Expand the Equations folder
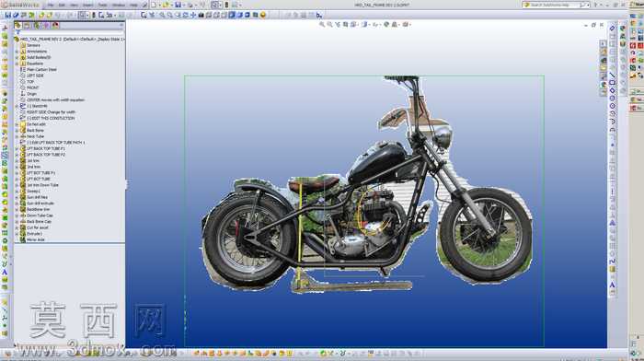The width and height of the screenshot is (644, 361). (x=17, y=64)
